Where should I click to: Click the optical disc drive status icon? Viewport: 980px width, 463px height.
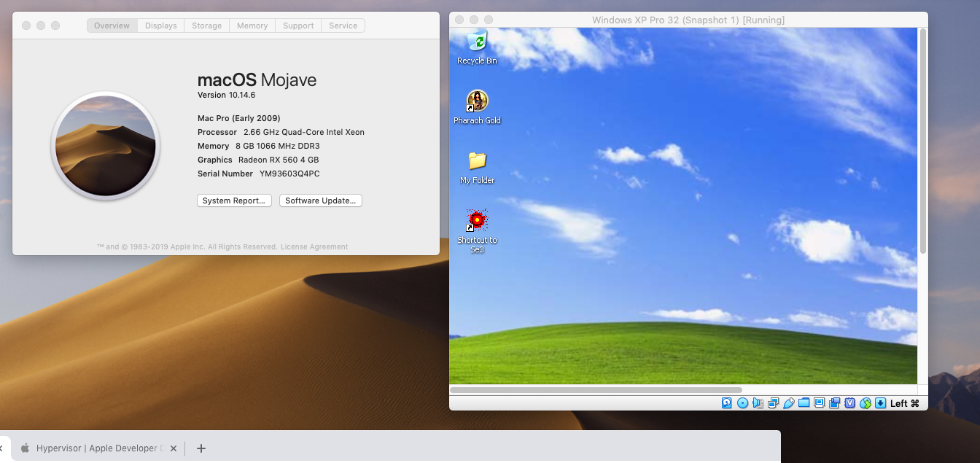[x=742, y=403]
